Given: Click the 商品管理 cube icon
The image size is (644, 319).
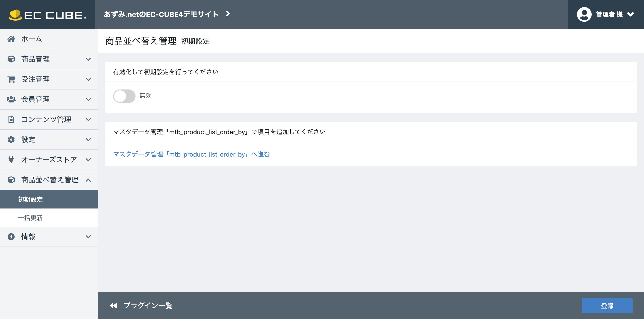Looking at the screenshot, I should click(11, 59).
